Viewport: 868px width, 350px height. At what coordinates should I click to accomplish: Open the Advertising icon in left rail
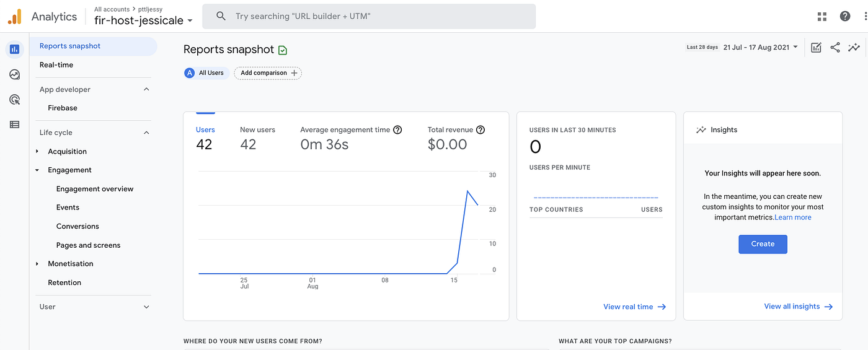(x=14, y=100)
